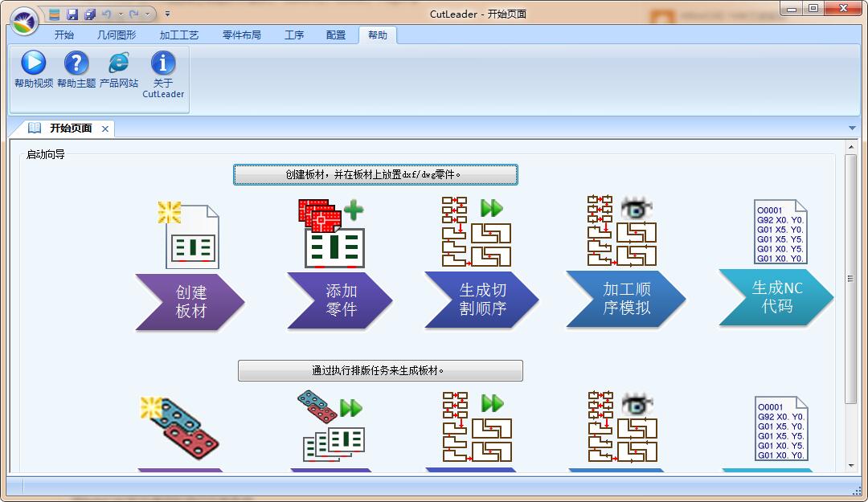Select the 工序 ribbon tab
This screenshot has width=868, height=502.
point(294,35)
